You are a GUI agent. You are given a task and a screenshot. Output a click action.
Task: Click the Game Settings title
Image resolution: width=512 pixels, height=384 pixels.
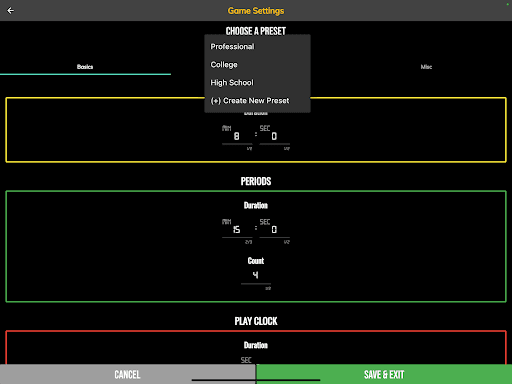coord(256,11)
